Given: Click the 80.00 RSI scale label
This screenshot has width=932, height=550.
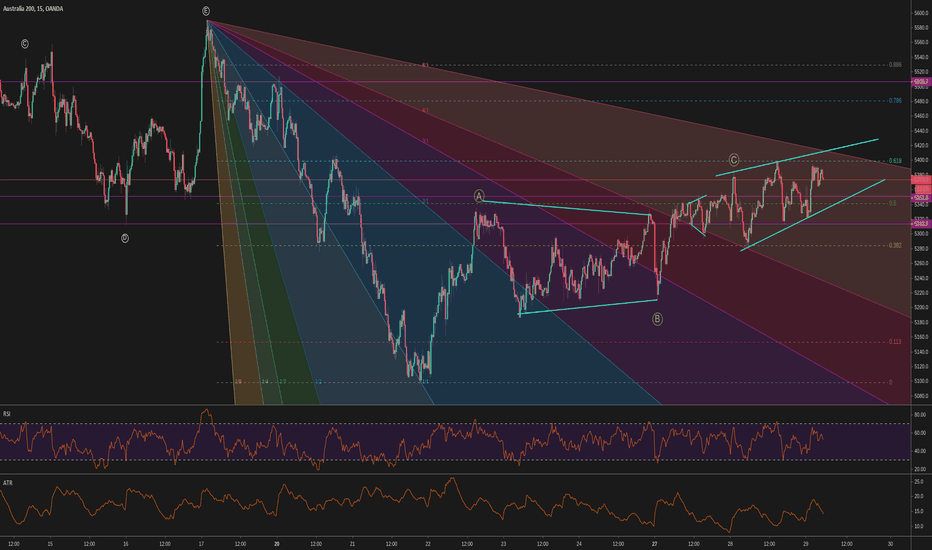Looking at the screenshot, I should click(x=920, y=414).
